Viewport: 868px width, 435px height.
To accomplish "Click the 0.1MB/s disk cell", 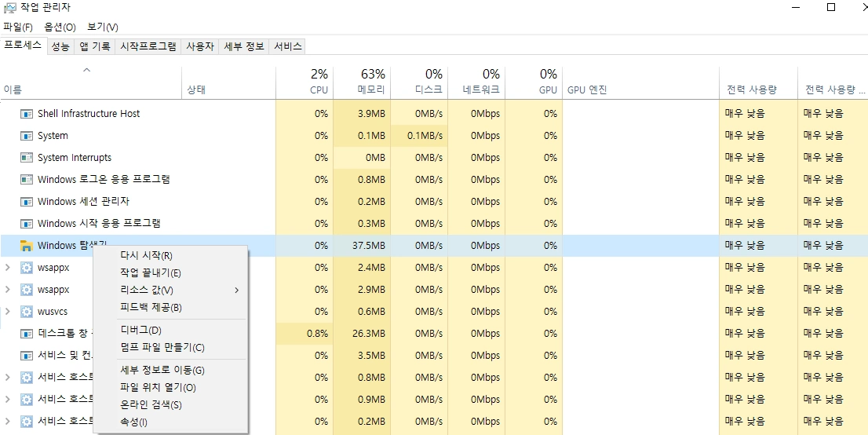I will point(419,136).
